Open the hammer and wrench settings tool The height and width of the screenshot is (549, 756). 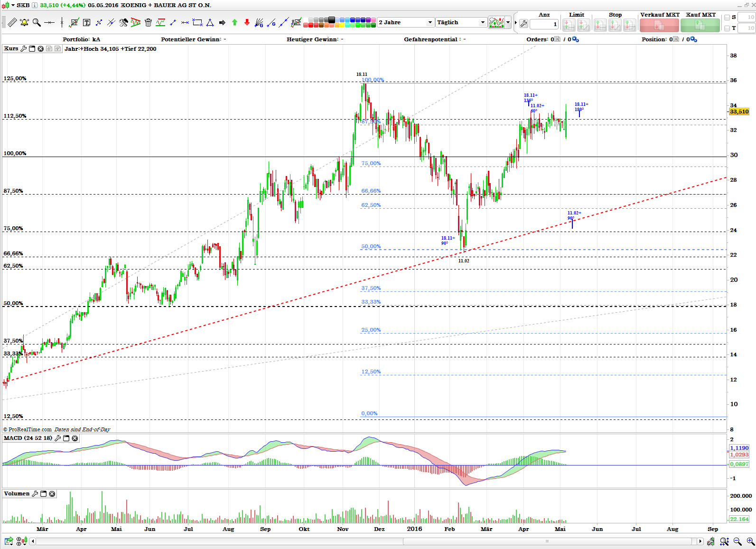click(x=123, y=22)
